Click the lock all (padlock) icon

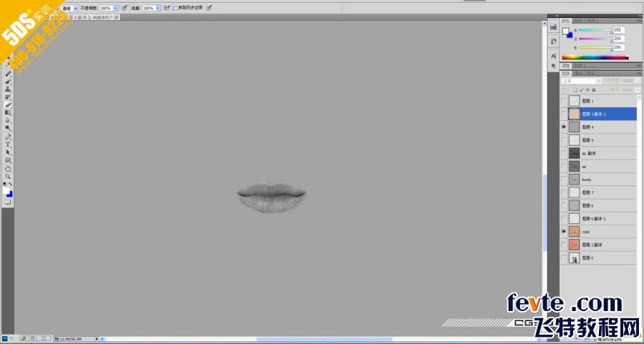coord(593,89)
